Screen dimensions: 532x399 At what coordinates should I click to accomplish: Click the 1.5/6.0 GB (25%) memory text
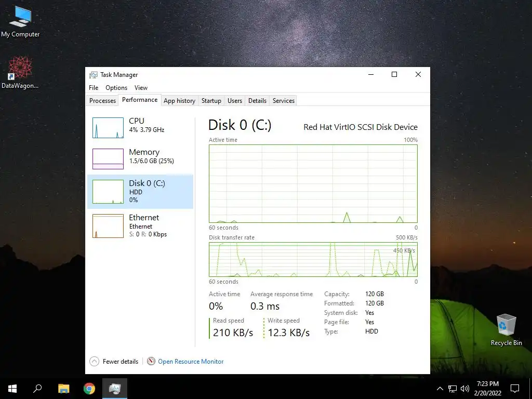click(151, 161)
